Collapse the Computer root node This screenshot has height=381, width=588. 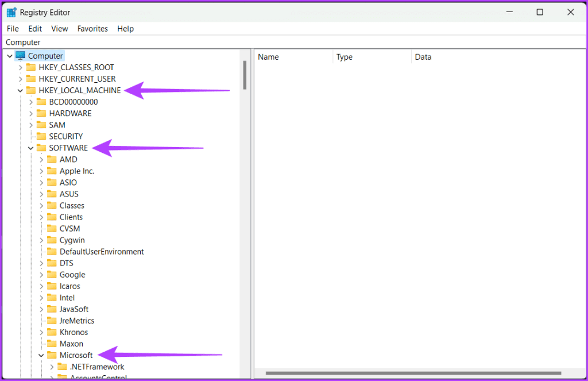tap(10, 56)
